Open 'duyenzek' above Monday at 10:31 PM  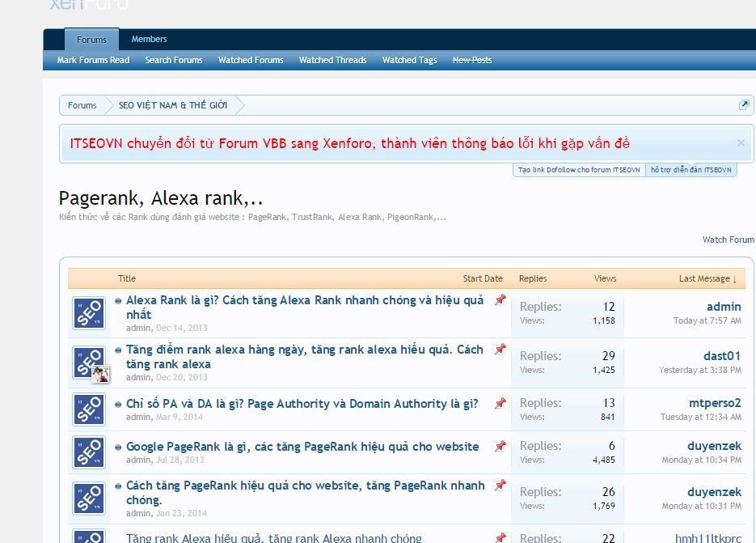715,492
